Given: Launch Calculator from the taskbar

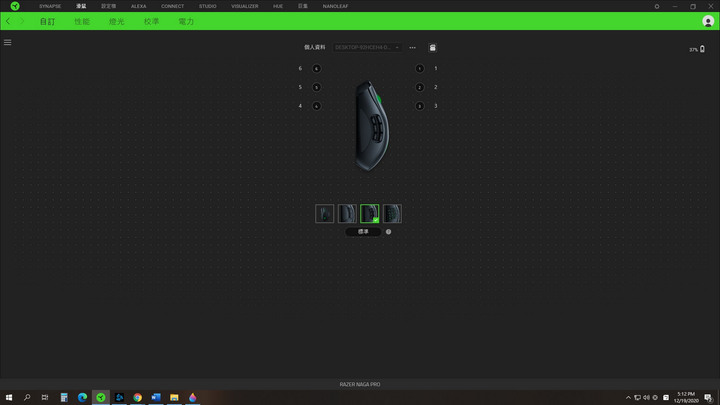Looking at the screenshot, I should [64, 397].
